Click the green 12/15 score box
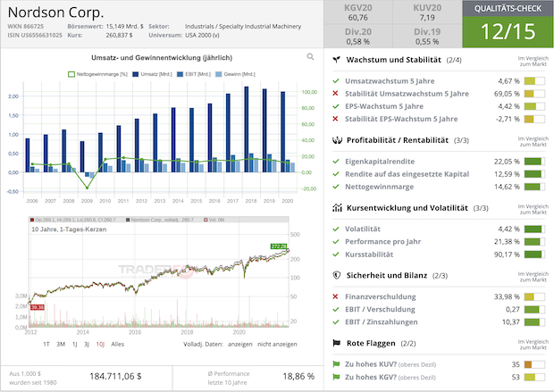This screenshot has width=554, height=392. pos(508,32)
